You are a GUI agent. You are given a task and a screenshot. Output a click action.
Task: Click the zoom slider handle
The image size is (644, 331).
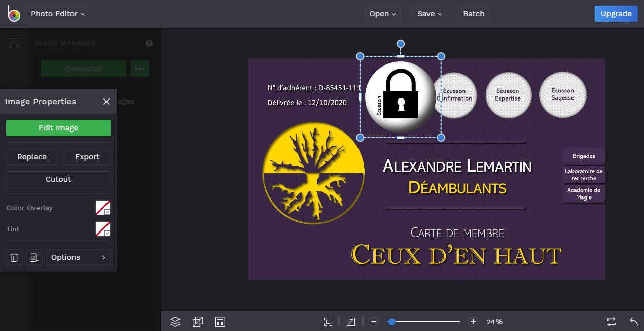pos(391,322)
